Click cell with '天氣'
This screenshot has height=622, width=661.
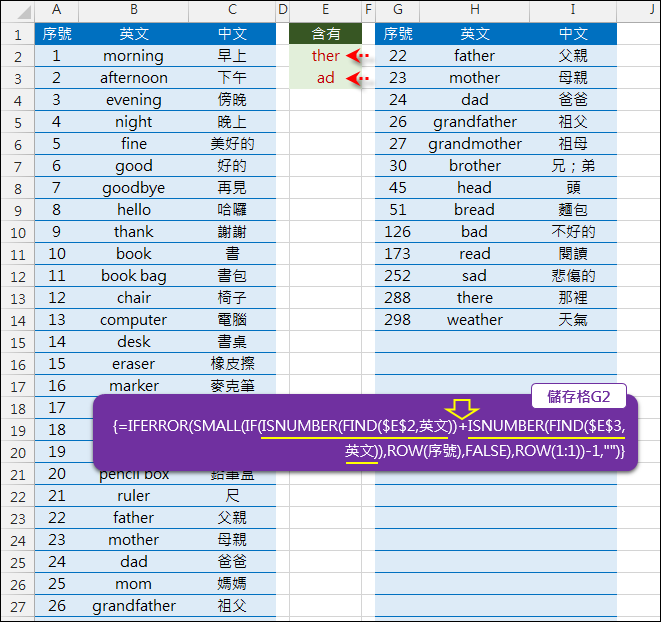(573, 320)
